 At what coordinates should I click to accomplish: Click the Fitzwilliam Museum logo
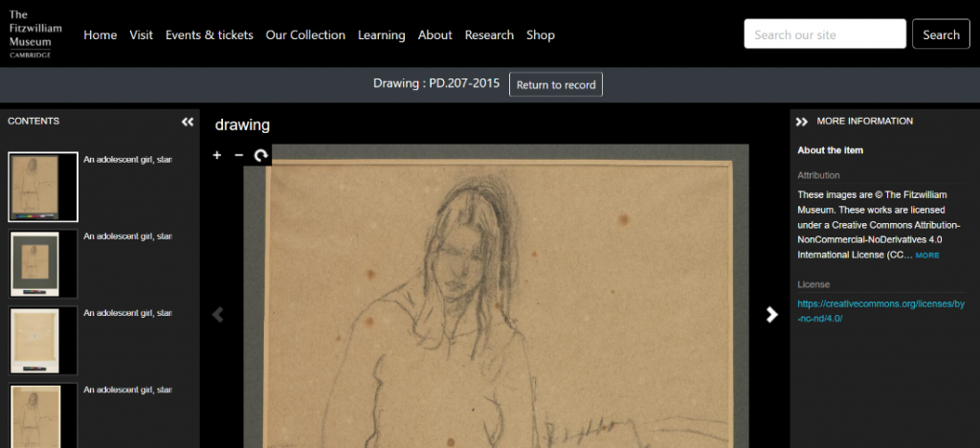[x=35, y=34]
